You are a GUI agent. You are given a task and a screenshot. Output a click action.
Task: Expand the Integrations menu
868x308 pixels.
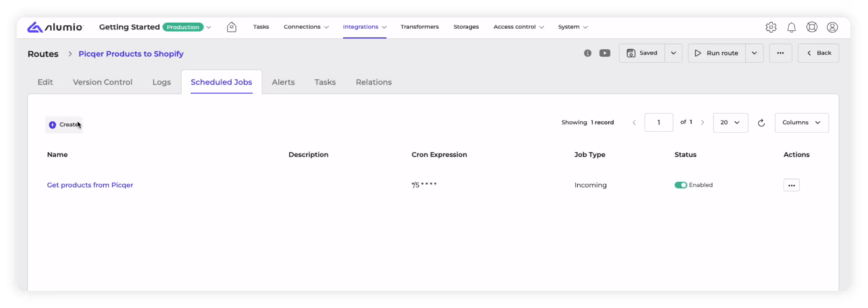(x=365, y=27)
